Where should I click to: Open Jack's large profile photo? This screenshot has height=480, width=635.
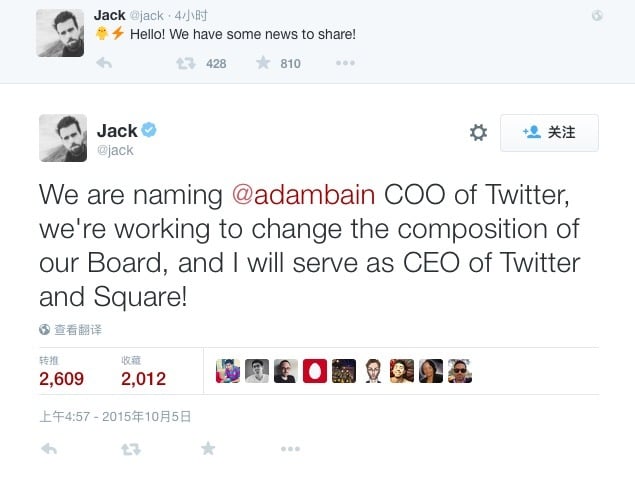tap(60, 137)
